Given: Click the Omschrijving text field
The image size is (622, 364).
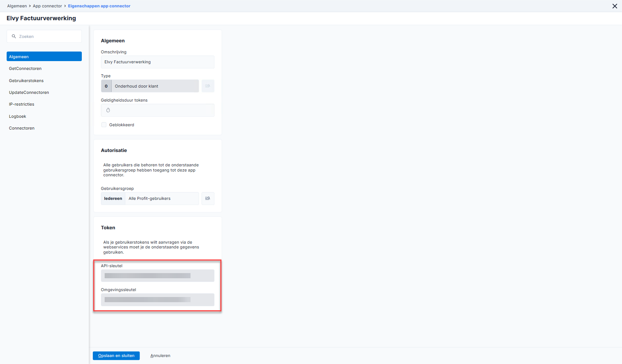Looking at the screenshot, I should click(157, 62).
